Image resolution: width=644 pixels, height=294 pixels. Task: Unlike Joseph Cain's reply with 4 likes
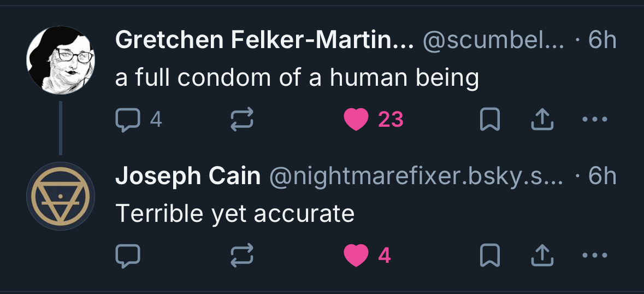pos(356,255)
